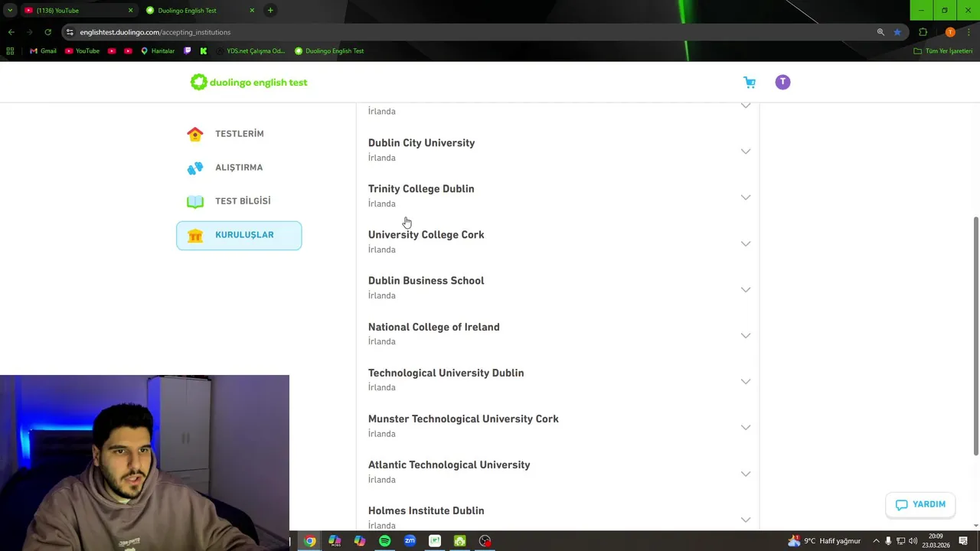Open the new tab plus button
980x551 pixels.
click(x=270, y=11)
